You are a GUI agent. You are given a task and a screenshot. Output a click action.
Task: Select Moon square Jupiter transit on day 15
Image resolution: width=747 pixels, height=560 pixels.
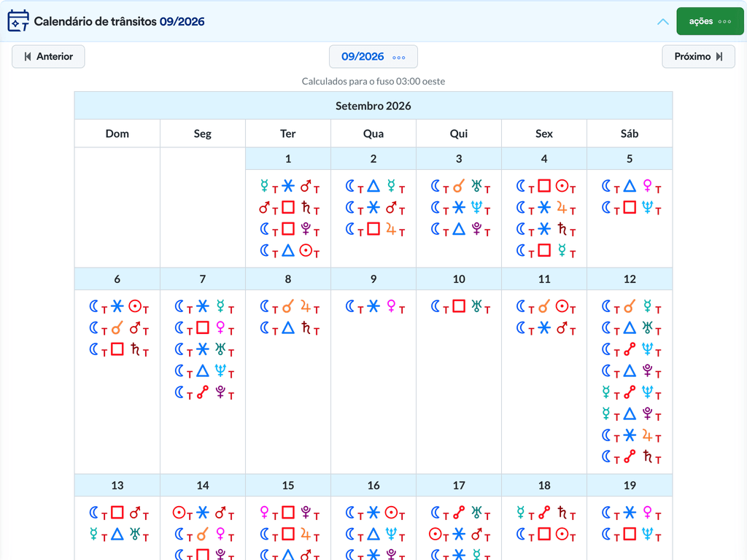289,534
